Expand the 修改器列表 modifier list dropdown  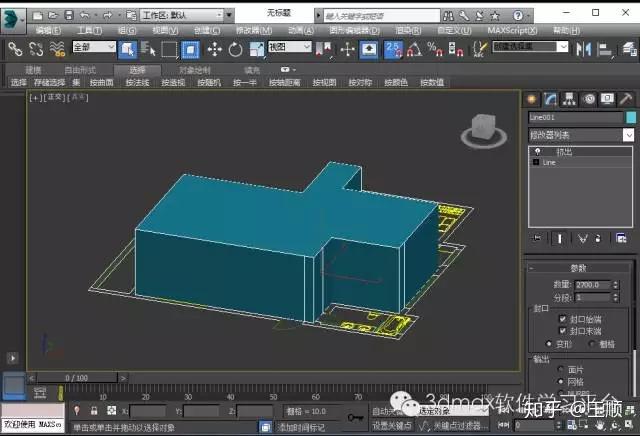[x=629, y=135]
